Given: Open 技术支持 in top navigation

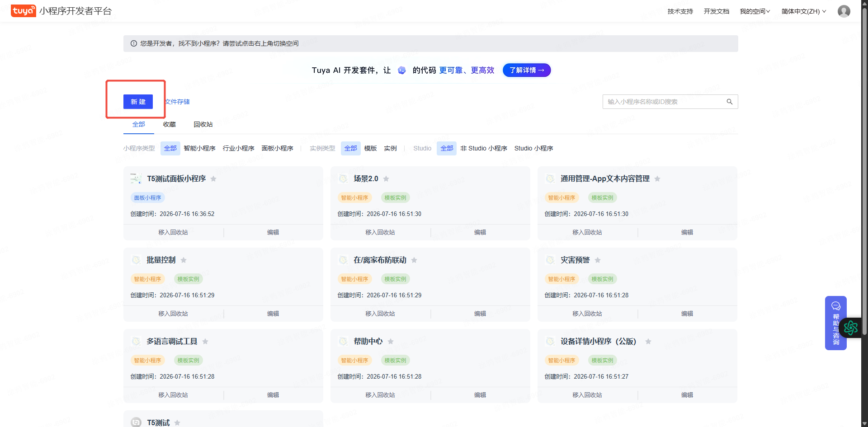Looking at the screenshot, I should tap(680, 11).
